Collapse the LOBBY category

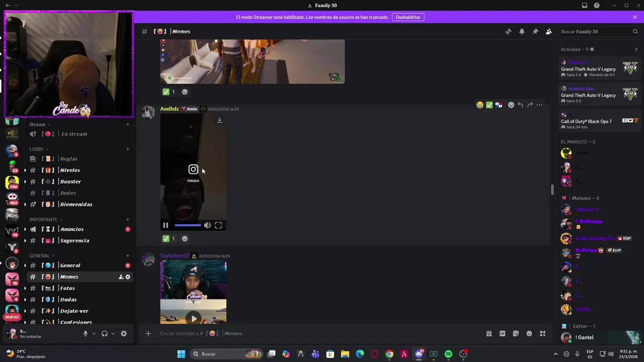[39, 149]
